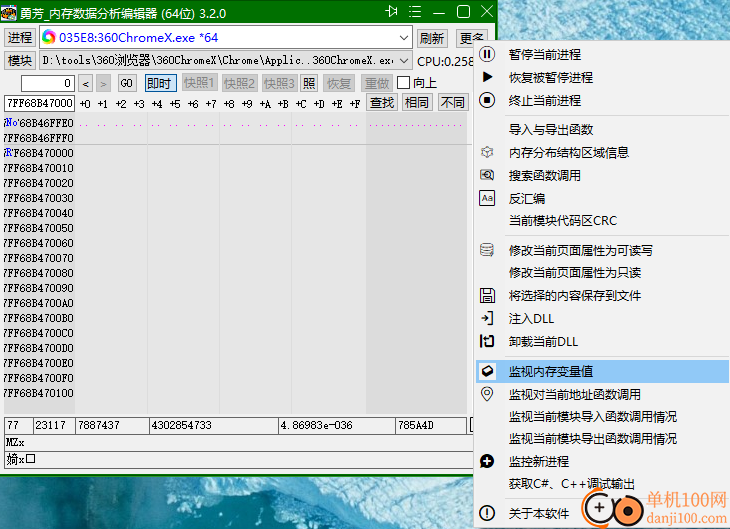Click the pin window icon in title bar
This screenshot has width=730, height=529.
[392, 12]
